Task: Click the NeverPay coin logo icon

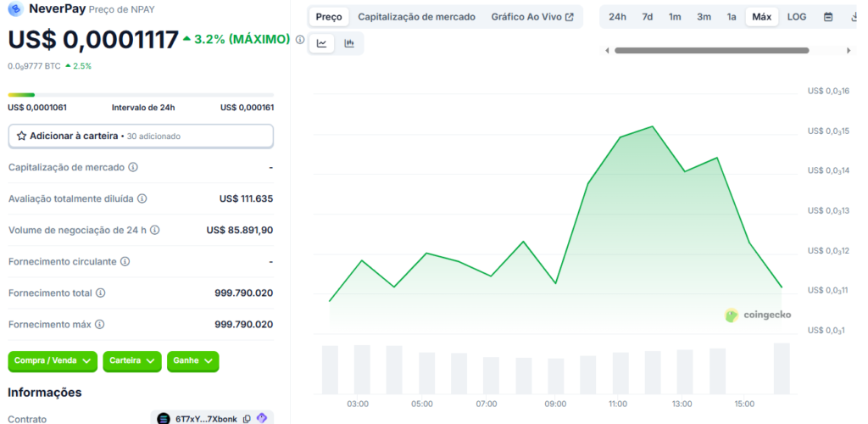Action: coord(15,8)
